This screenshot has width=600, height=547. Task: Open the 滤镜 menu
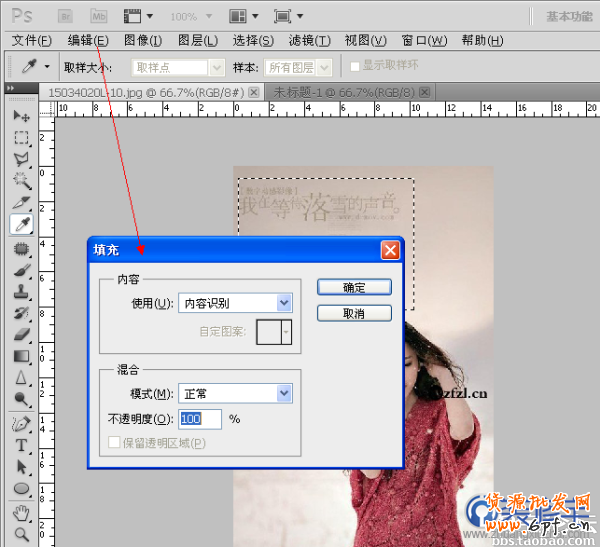tap(309, 40)
